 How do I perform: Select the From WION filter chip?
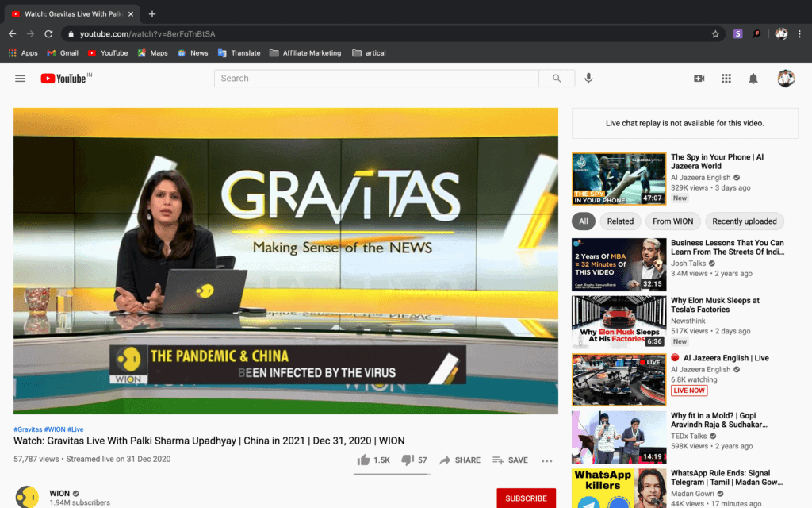pos(672,221)
